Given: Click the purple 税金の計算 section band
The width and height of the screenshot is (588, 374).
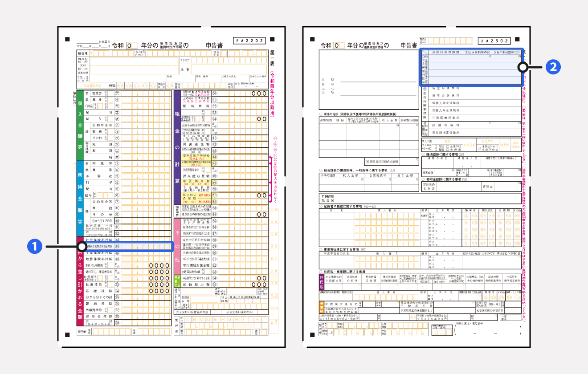Looking at the screenshot, I should click(x=177, y=147).
